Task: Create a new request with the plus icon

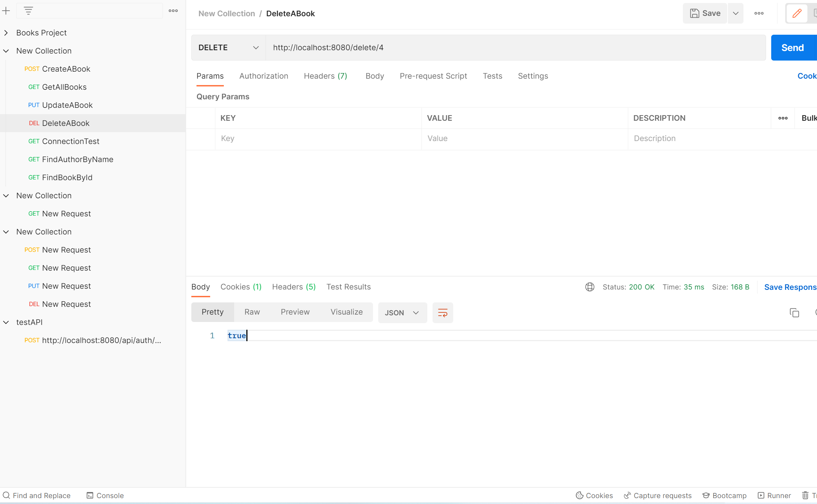Action: coord(7,11)
